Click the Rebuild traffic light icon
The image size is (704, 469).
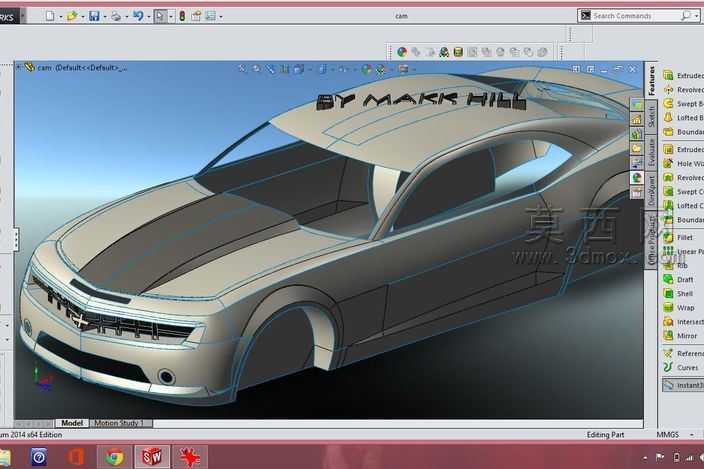(182, 16)
